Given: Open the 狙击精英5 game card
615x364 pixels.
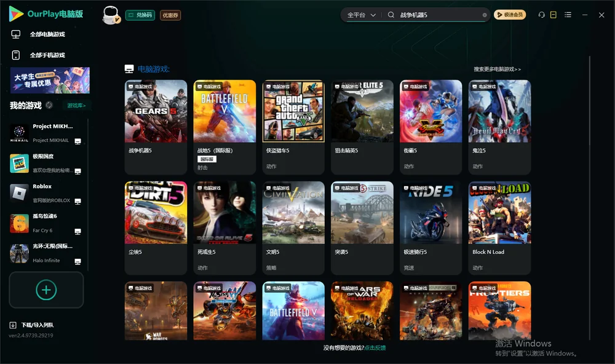Looking at the screenshot, I should point(362,127).
